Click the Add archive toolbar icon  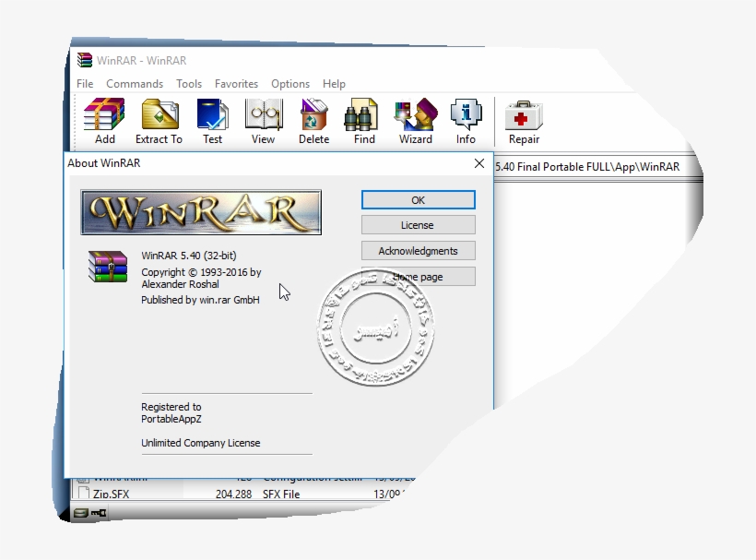[102, 114]
